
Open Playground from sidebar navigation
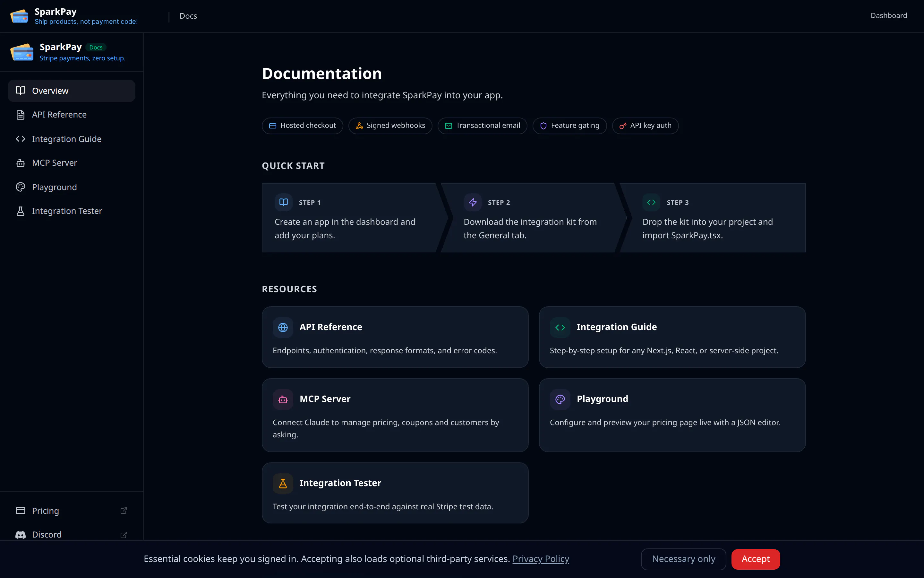[x=72, y=187]
